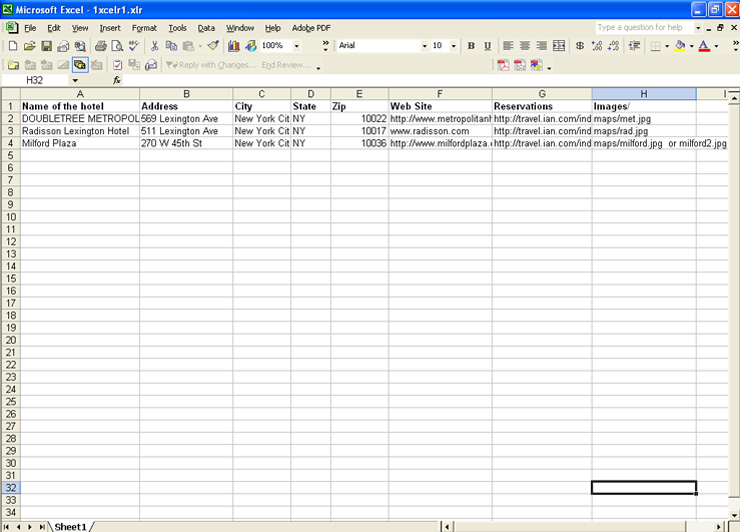The height and width of the screenshot is (532, 740).
Task: Apply Currency Style with the dollar icon
Action: pos(580,46)
